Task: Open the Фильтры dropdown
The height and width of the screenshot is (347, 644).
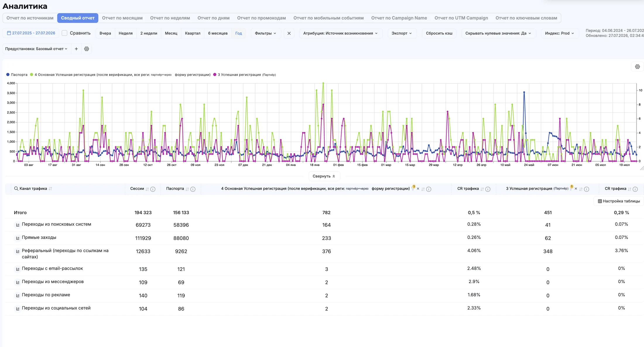Action: (x=266, y=33)
